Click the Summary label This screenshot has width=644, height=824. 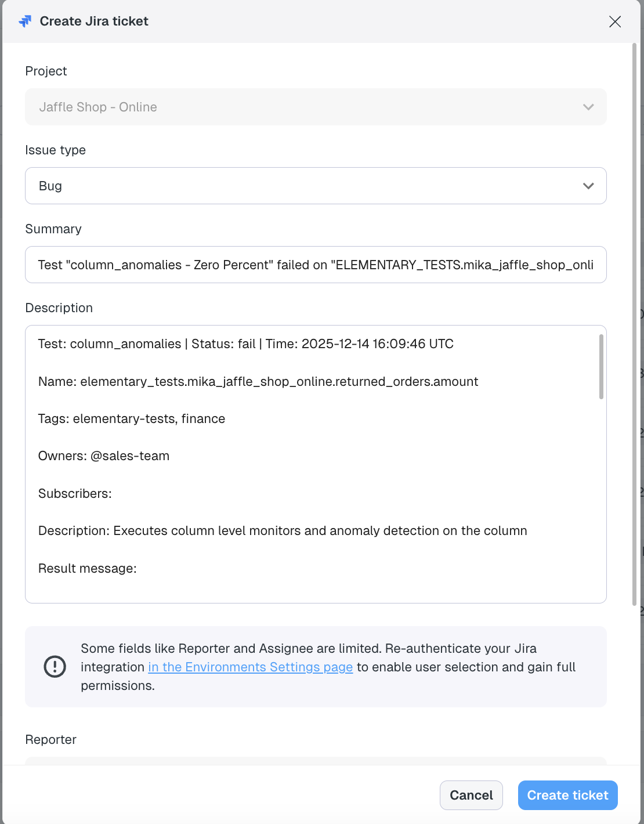pyautogui.click(x=53, y=229)
